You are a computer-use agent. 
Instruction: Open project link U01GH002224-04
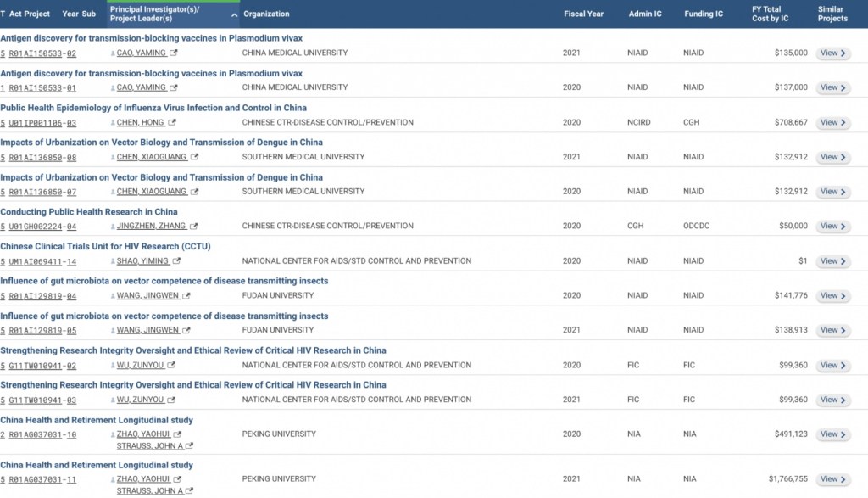click(44, 227)
